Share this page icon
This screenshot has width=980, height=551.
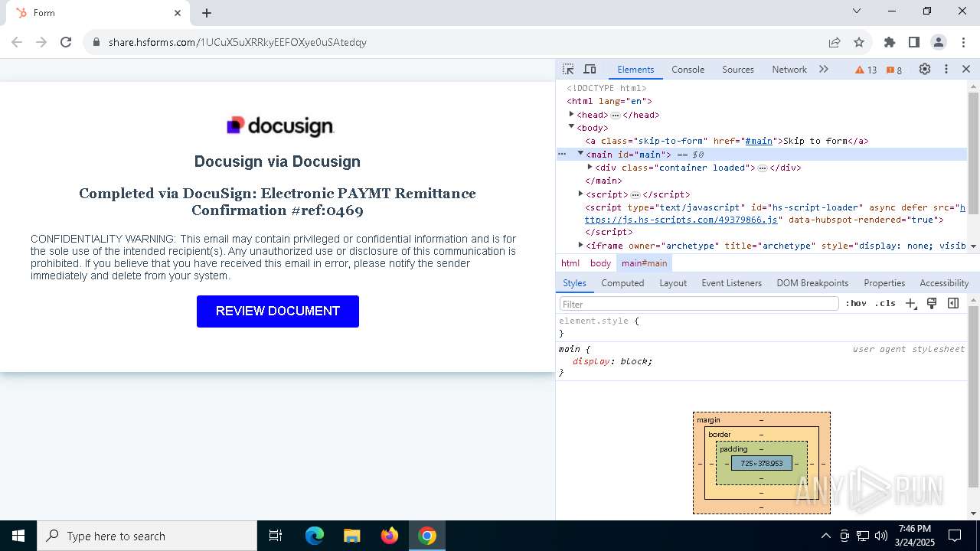pos(835,42)
